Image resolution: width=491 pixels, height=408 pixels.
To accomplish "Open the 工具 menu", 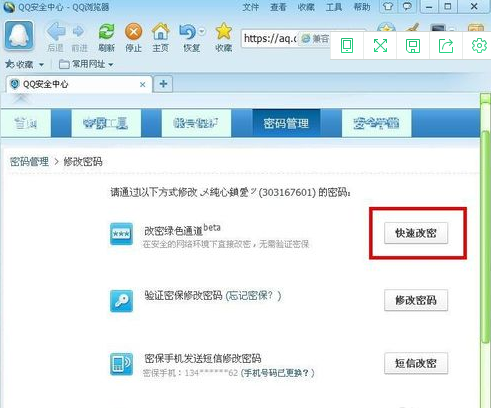I will tap(334, 7).
